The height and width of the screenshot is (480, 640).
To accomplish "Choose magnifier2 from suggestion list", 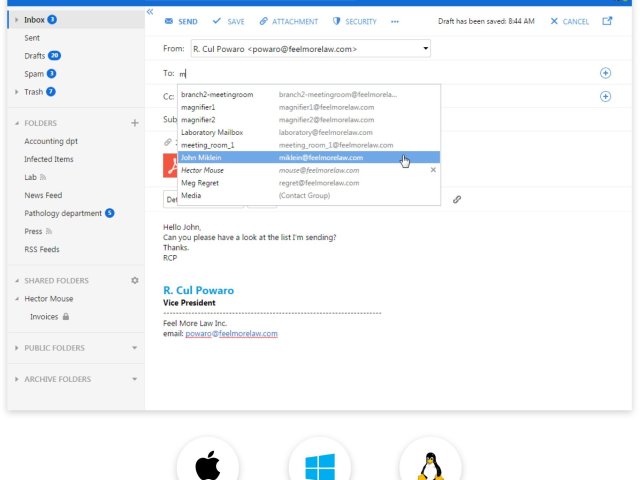I will [x=309, y=120].
